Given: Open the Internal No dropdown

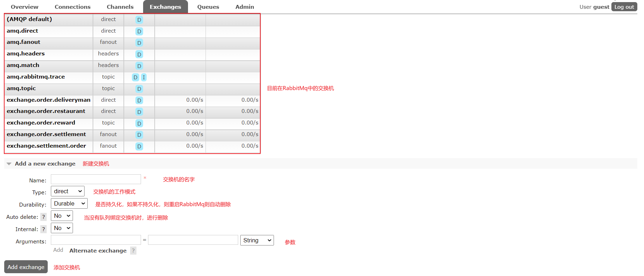Looking at the screenshot, I should coord(62,228).
